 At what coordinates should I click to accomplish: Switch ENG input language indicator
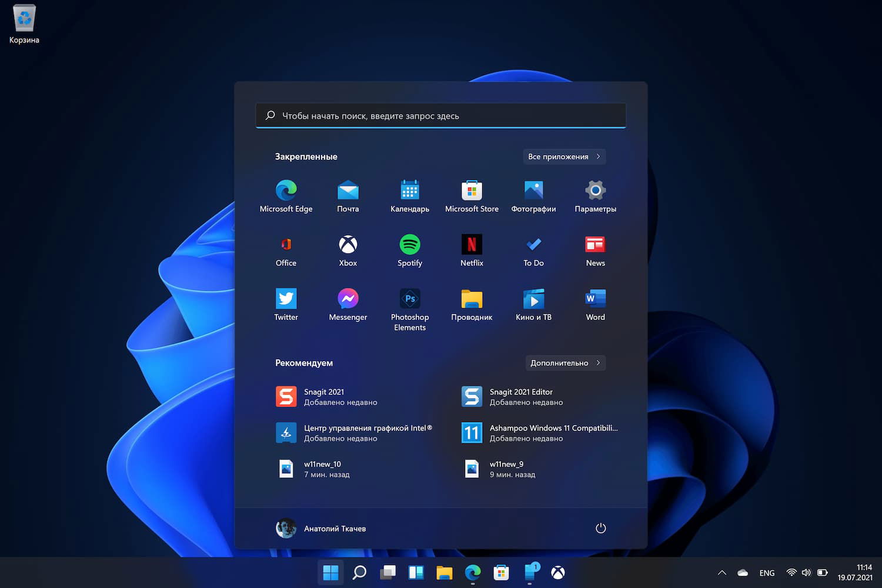point(767,573)
